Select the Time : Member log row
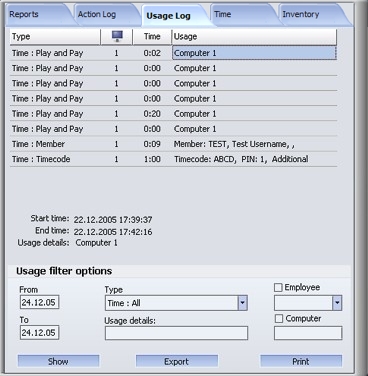 click(173, 144)
